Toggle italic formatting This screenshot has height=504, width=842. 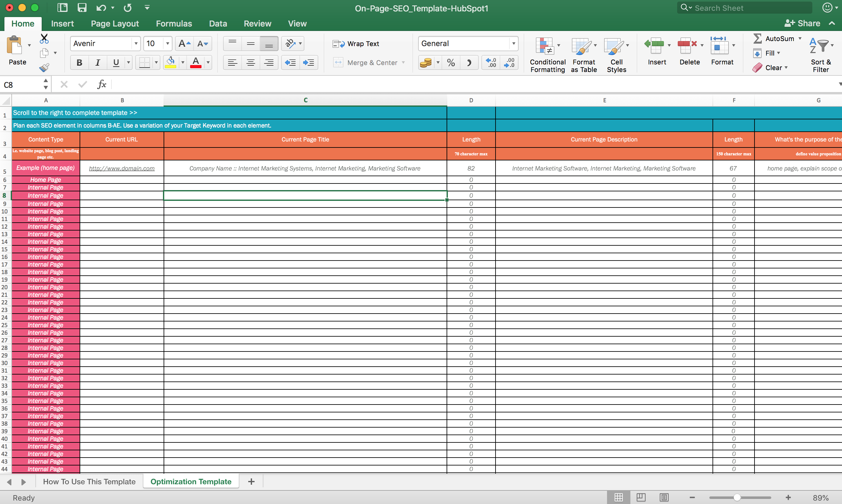point(98,62)
